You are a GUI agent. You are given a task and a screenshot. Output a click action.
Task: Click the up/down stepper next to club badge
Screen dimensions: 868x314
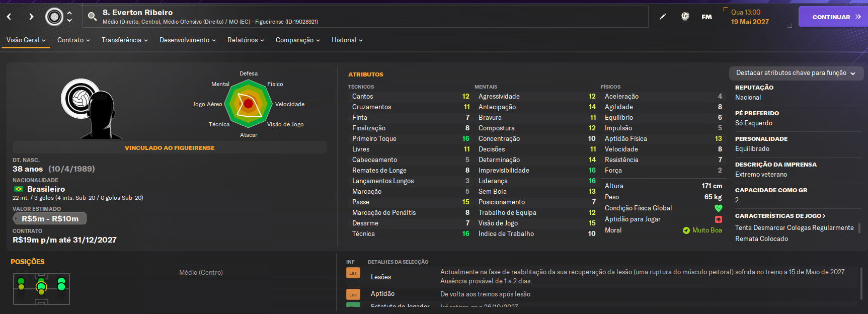point(69,17)
